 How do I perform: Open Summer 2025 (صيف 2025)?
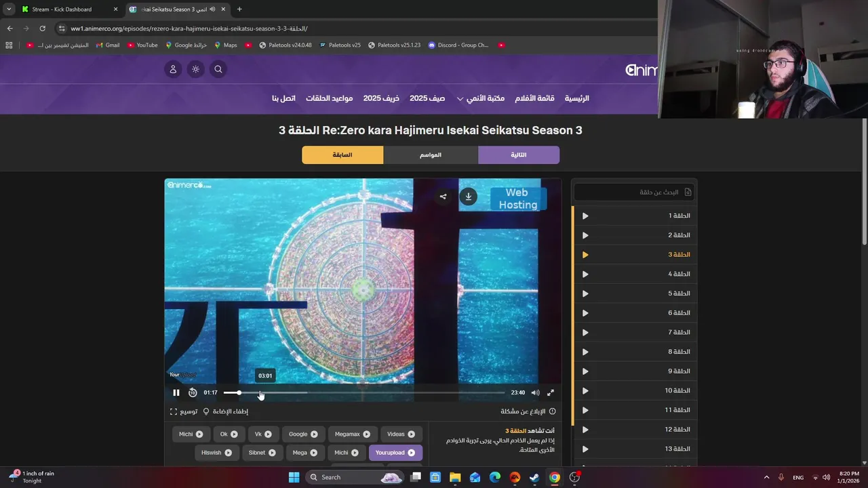point(427,98)
